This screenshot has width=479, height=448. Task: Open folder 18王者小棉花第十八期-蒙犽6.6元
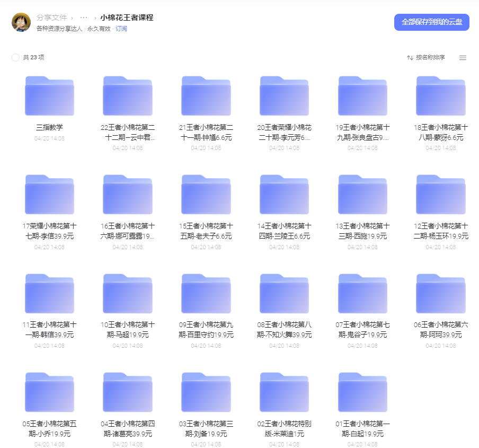click(x=441, y=95)
